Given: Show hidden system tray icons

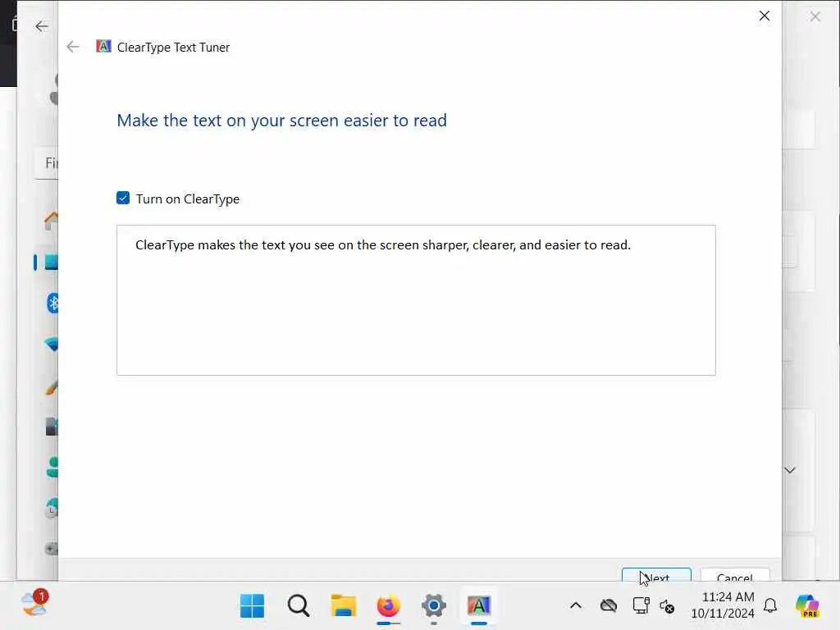Looking at the screenshot, I should click(x=576, y=606).
